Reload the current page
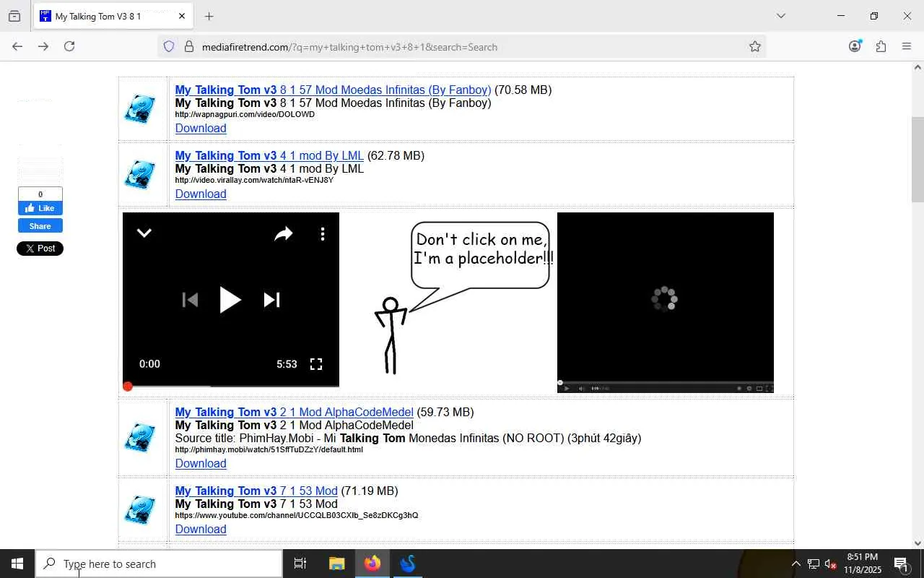Viewport: 924px width, 578px height. click(69, 46)
